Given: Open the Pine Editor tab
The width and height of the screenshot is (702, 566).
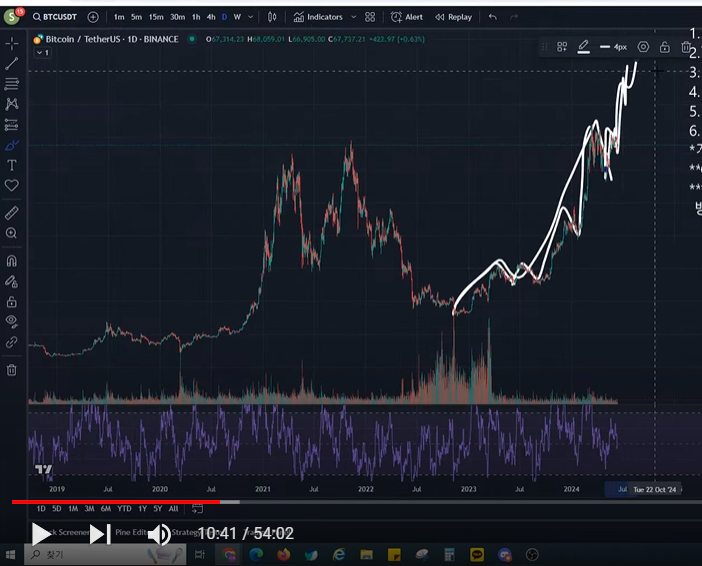Looking at the screenshot, I should tap(131, 532).
